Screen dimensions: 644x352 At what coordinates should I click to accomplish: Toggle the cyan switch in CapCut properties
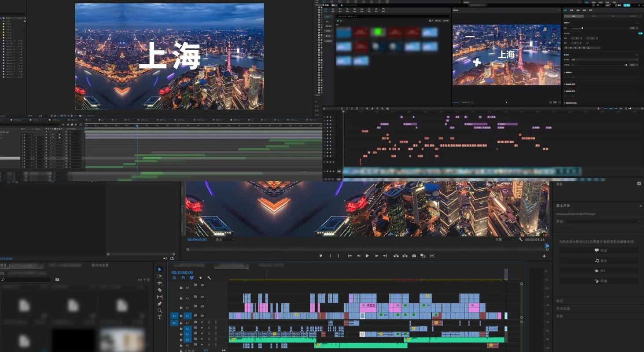click(640, 33)
